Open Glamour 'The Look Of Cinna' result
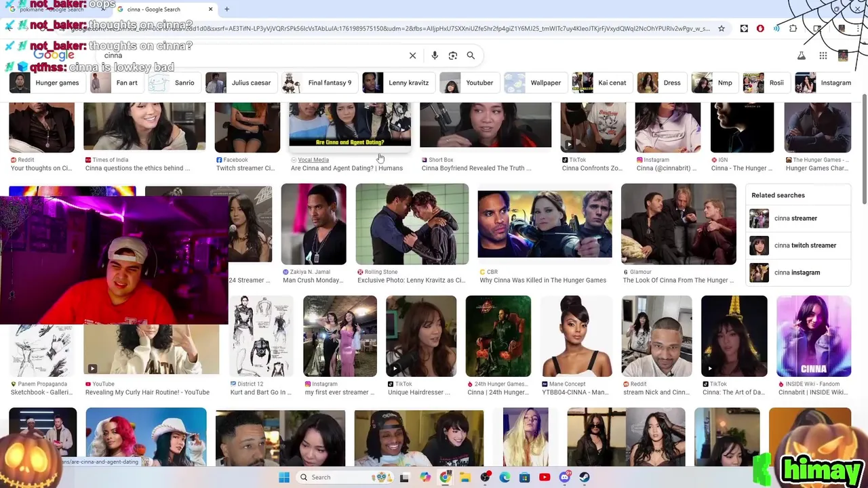868x488 pixels. 678,280
